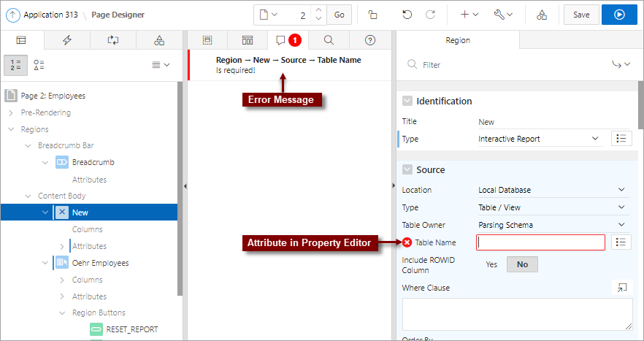Select Page 2: Employees node
Image resolution: width=644 pixels, height=341 pixels.
click(53, 96)
